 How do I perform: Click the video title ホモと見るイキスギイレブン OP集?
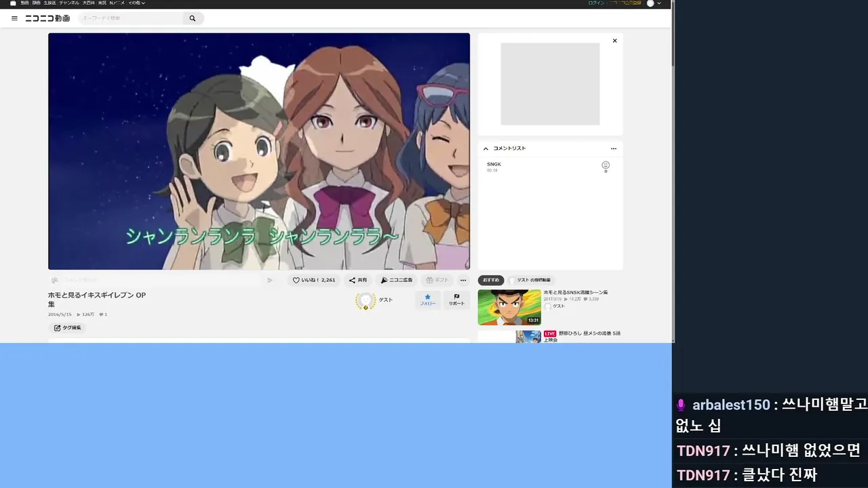(97, 300)
